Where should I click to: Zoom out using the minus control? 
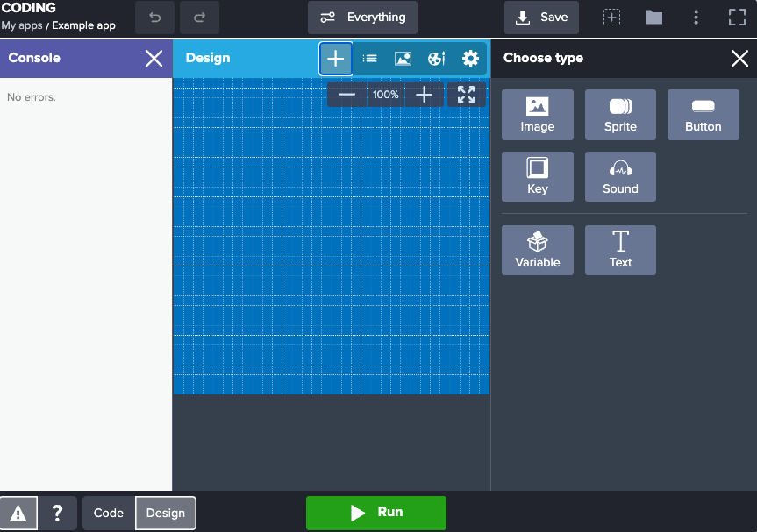point(346,94)
